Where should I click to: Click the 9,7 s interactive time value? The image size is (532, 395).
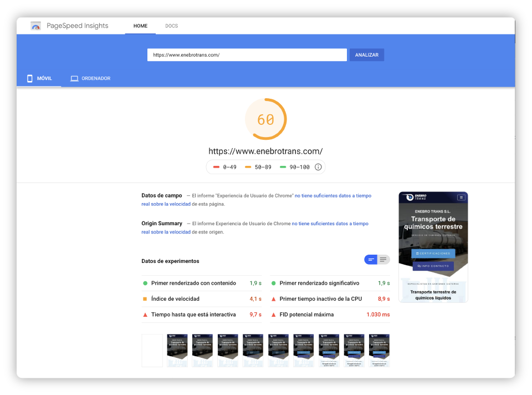[x=255, y=315]
